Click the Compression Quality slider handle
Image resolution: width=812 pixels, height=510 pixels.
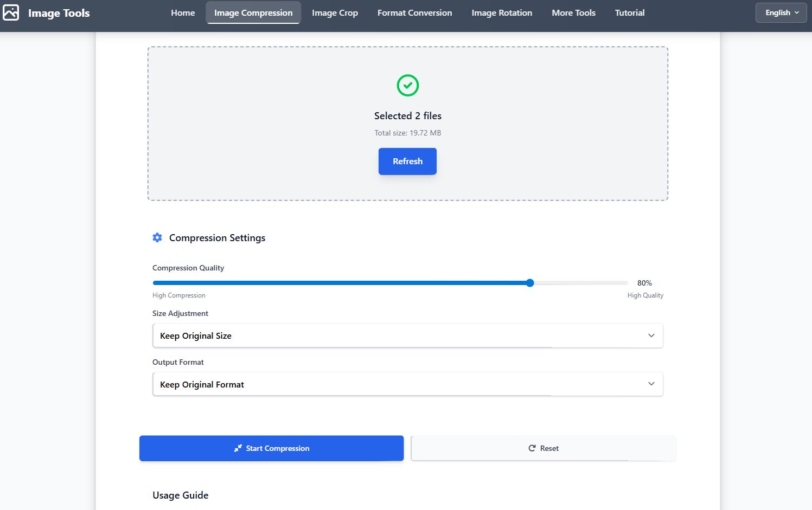pyautogui.click(x=530, y=283)
